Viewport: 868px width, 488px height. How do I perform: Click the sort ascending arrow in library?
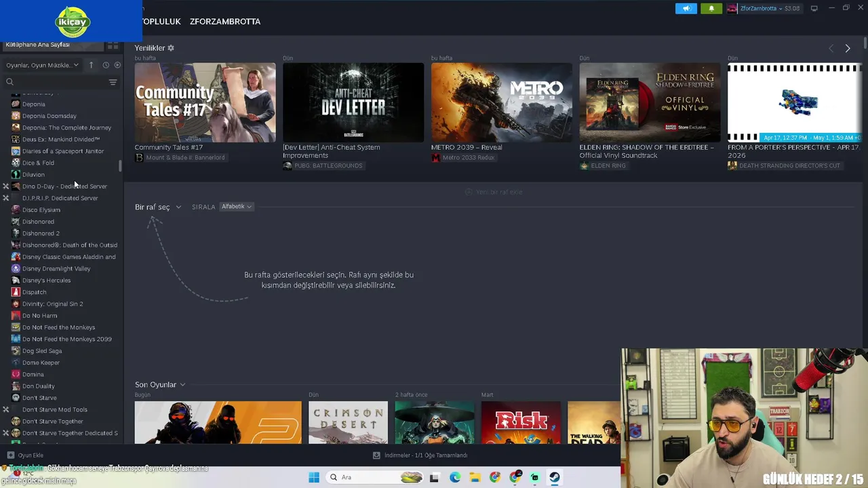tap(91, 65)
